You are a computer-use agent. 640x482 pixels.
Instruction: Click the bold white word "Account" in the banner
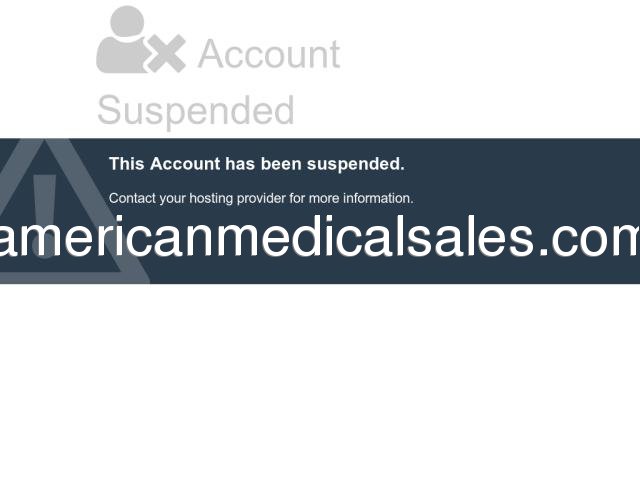(x=185, y=164)
